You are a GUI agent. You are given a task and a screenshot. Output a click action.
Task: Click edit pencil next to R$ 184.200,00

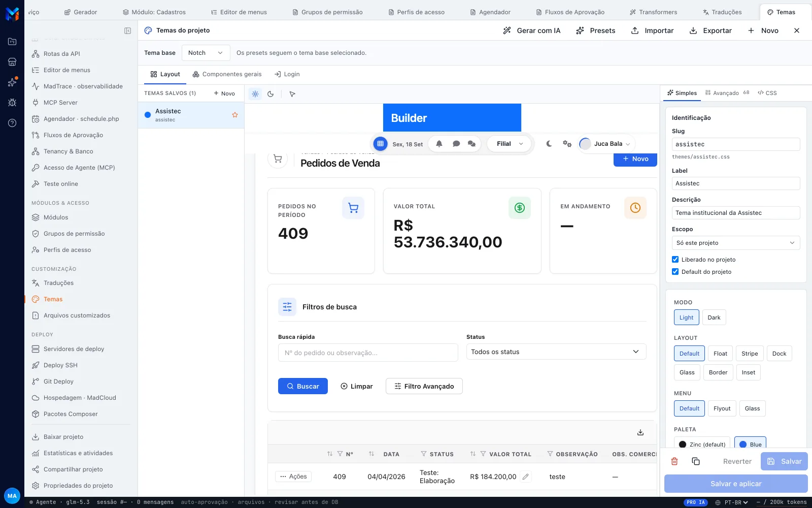pyautogui.click(x=526, y=477)
